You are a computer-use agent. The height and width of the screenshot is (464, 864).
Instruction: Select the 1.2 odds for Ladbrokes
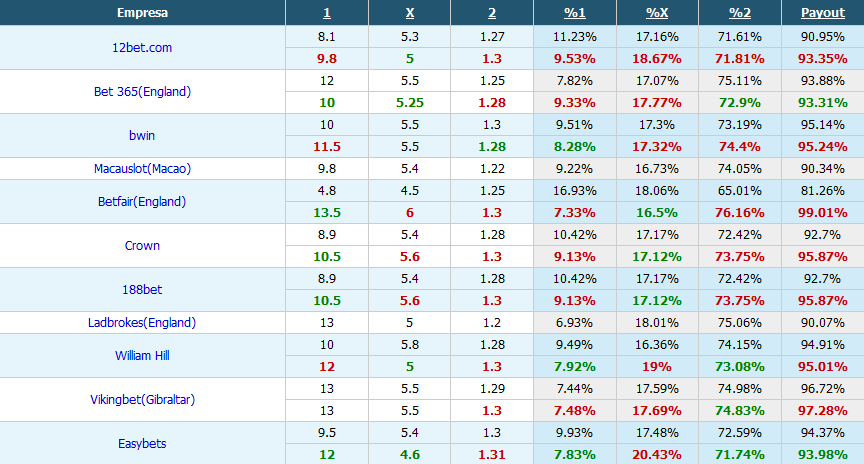coord(492,323)
